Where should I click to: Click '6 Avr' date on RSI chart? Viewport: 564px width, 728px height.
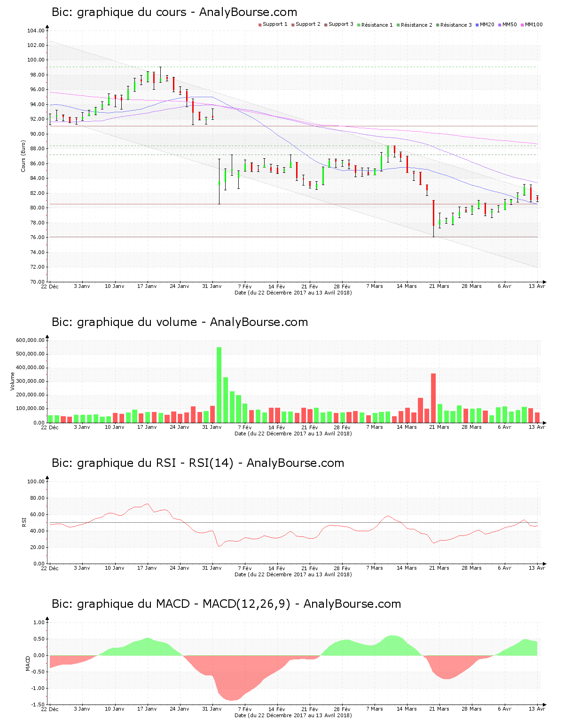504,568
